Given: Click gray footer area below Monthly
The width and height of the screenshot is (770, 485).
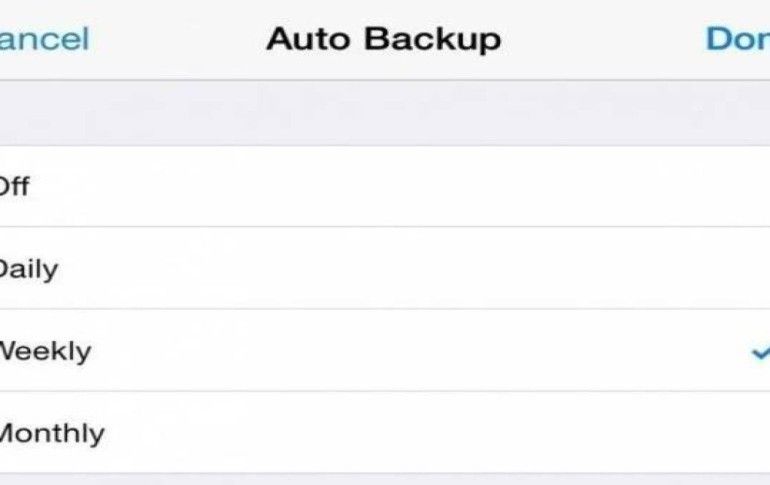Looking at the screenshot, I should [x=385, y=479].
